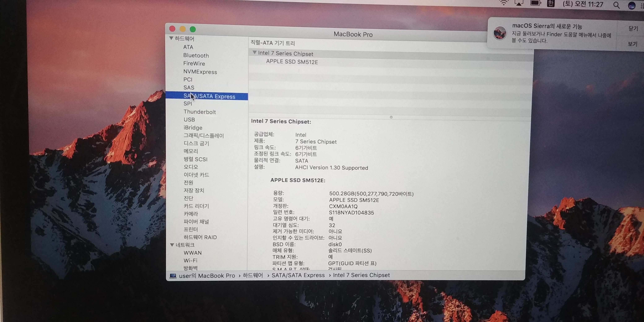This screenshot has height=322, width=644.
Task: Collapse the 네트워크 sidebar section
Action: tap(172, 245)
